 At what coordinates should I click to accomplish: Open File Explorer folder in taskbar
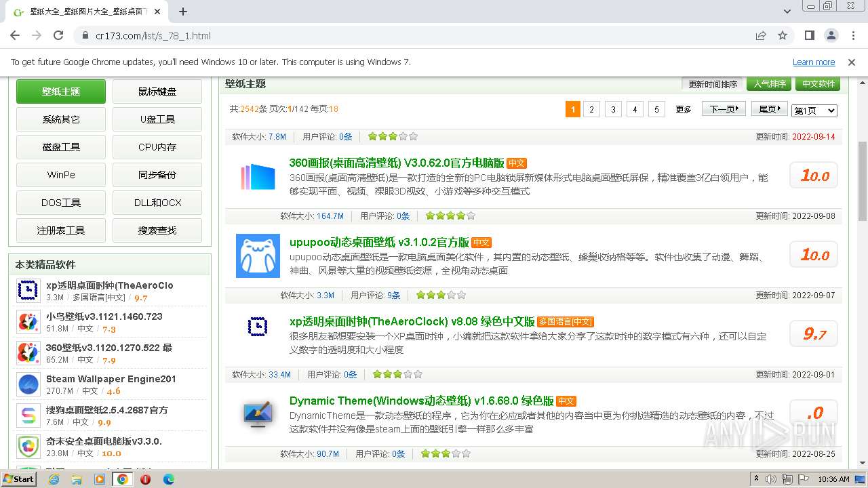pyautogui.click(x=77, y=479)
